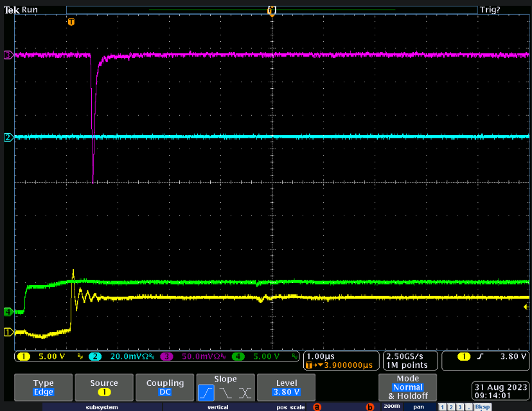This screenshot has width=532, height=411.
Task: Click the channel 4 green ground marker
Action: (x=8, y=312)
